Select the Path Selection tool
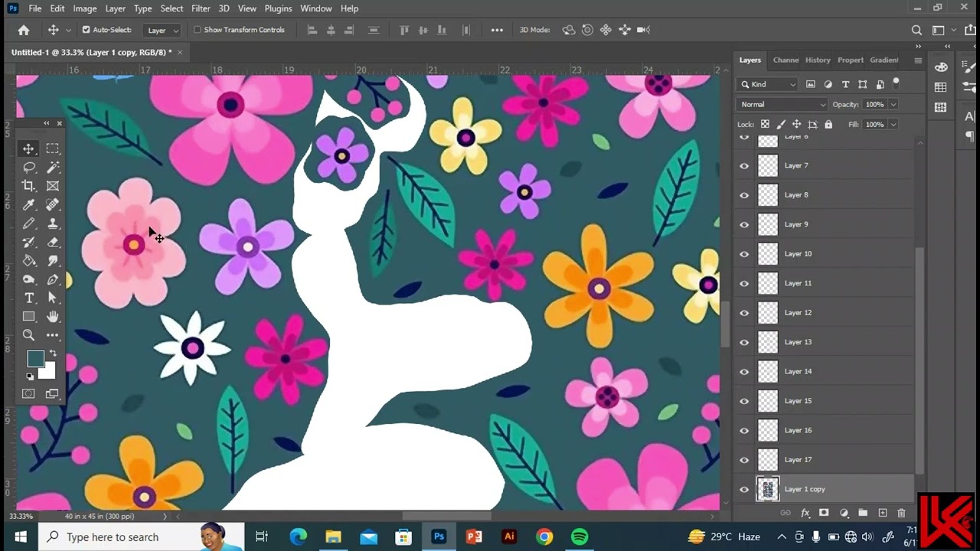 click(53, 298)
